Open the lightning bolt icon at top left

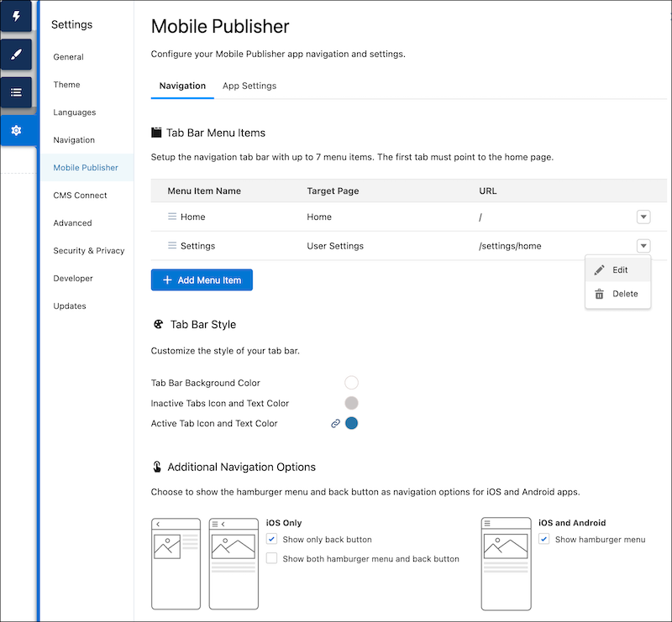pos(15,17)
